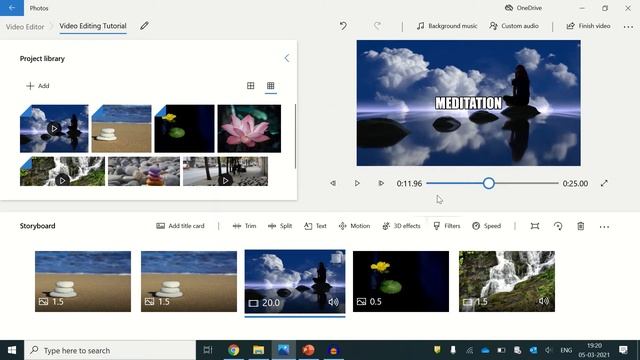The image size is (640, 360).
Task: Select the meditation clouds video in library
Action: click(x=54, y=129)
